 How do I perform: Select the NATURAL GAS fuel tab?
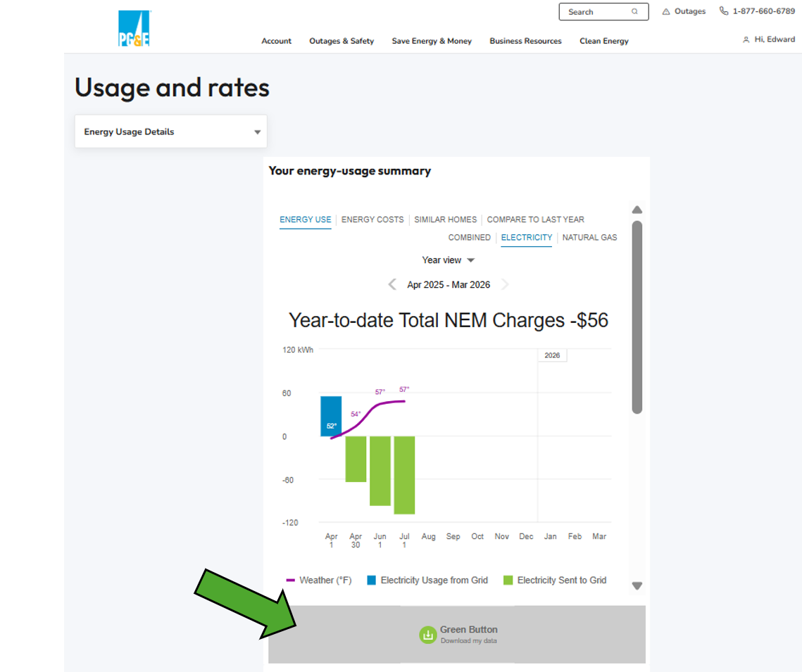(590, 238)
